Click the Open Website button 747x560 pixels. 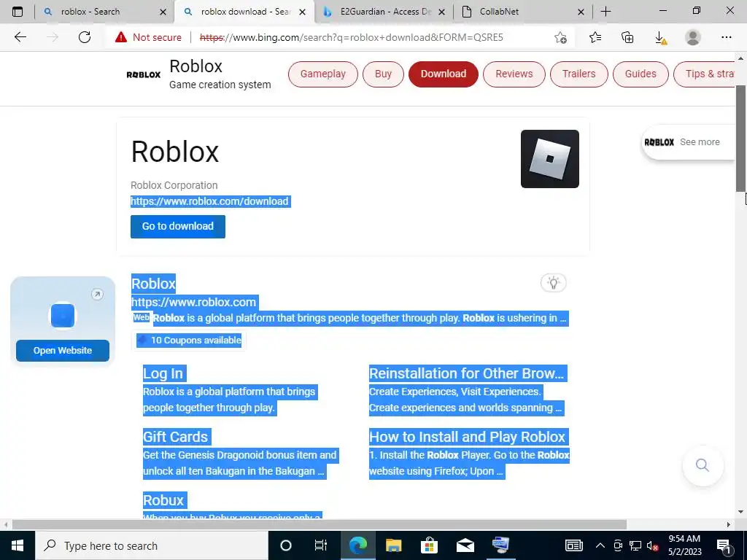(63, 351)
